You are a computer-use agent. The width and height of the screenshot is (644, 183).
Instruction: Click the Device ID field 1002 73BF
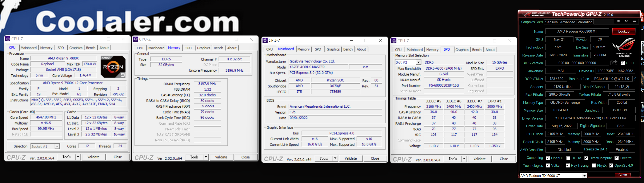point(615,71)
